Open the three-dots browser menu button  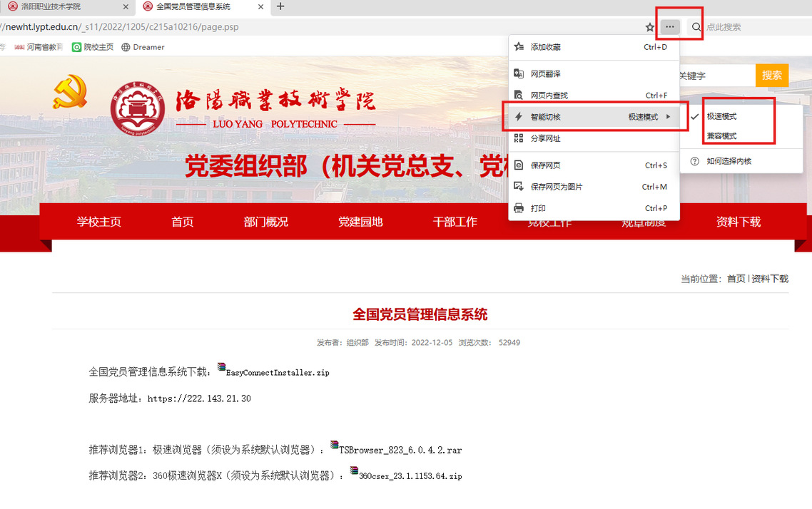click(x=670, y=27)
